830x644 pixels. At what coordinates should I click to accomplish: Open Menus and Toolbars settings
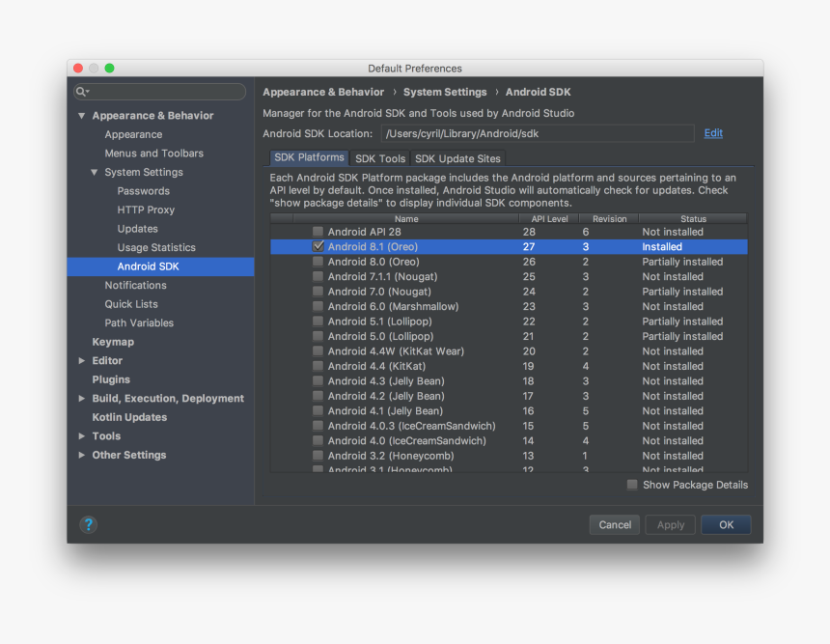pyautogui.click(x=154, y=154)
